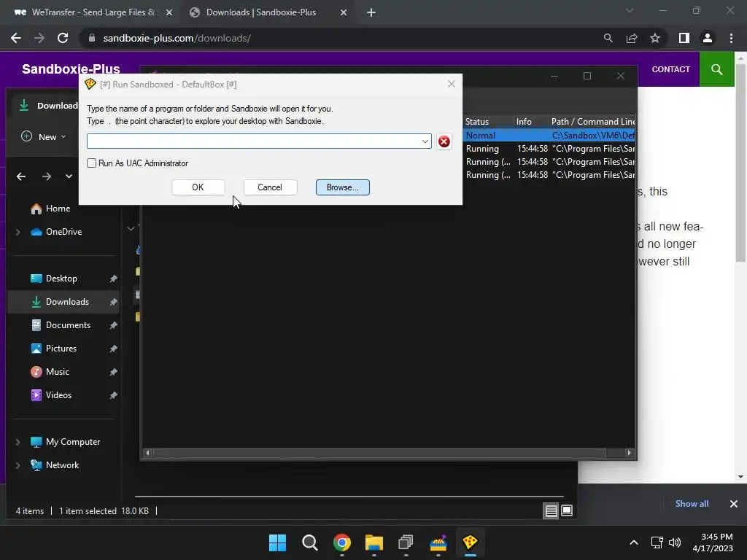The image size is (747, 560).
Task: Open Chrome profile menu
Action: pyautogui.click(x=708, y=38)
